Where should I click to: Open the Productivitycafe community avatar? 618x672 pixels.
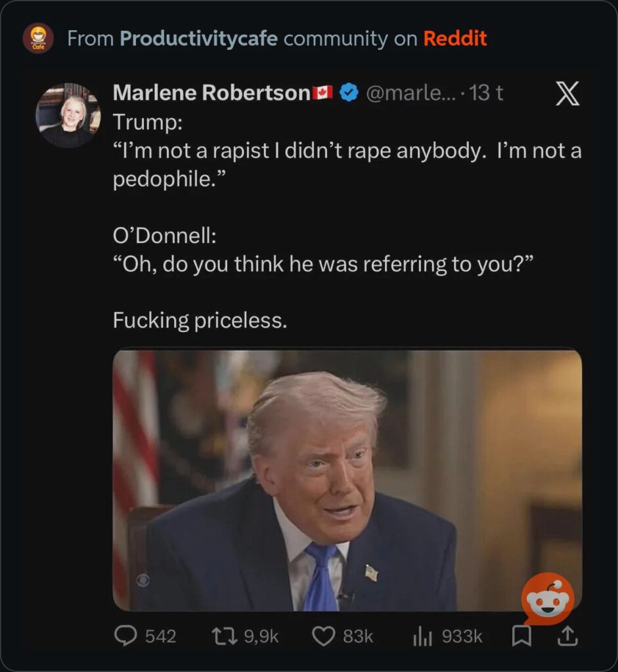(38, 38)
